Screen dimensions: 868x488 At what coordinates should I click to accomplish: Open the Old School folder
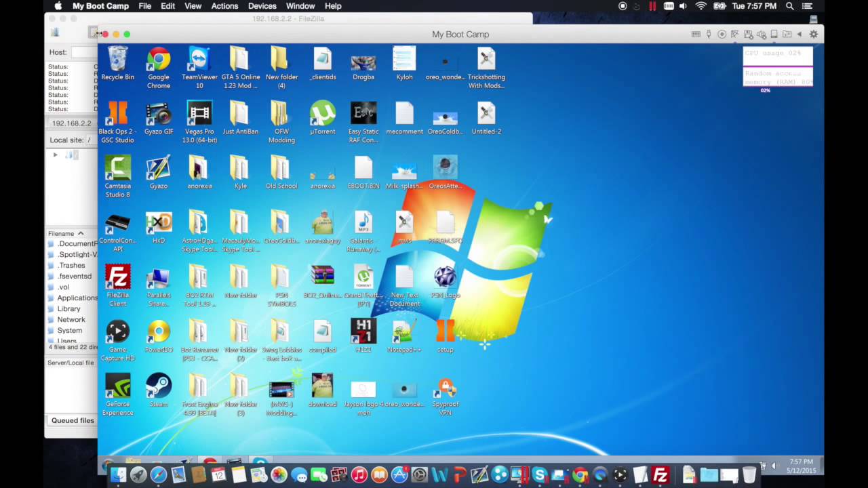[281, 173]
